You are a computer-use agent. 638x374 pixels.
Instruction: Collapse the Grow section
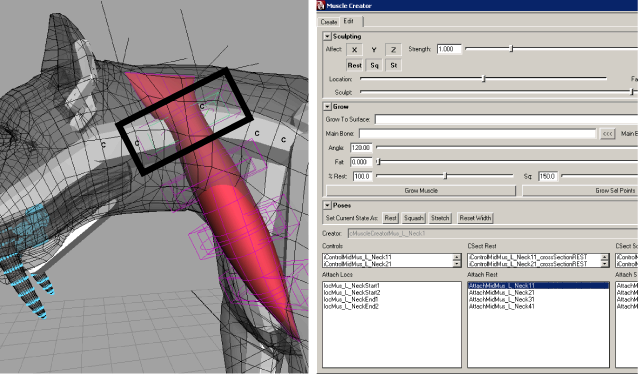327,107
